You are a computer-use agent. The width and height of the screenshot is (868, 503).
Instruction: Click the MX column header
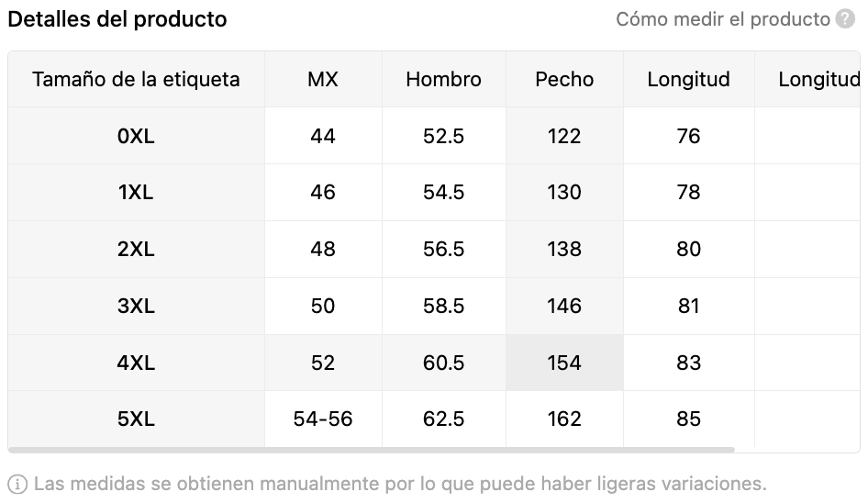click(323, 79)
